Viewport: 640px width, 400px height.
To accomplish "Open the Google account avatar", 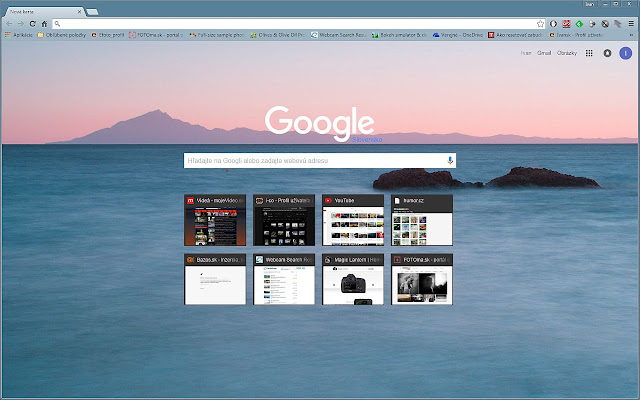I will (x=625, y=53).
